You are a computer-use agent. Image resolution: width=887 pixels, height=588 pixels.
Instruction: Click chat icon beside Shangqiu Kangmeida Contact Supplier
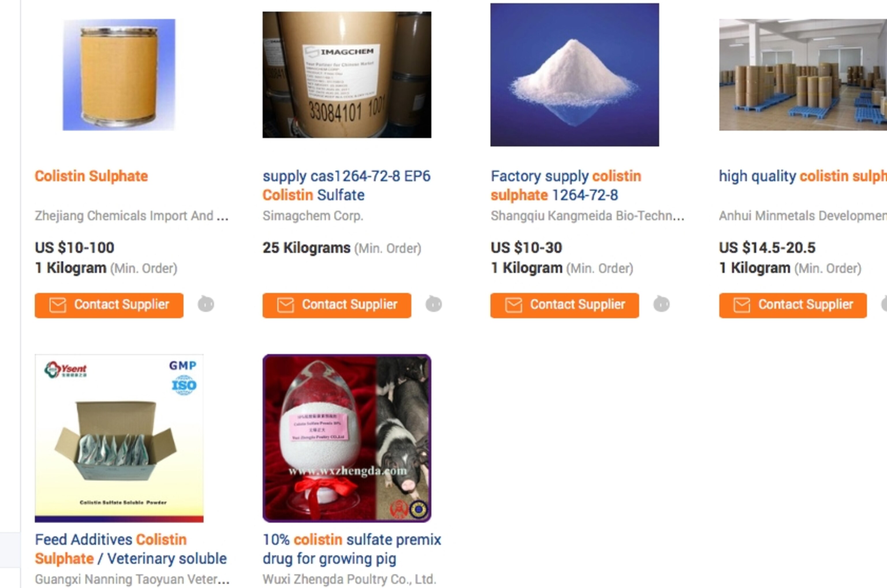(661, 304)
